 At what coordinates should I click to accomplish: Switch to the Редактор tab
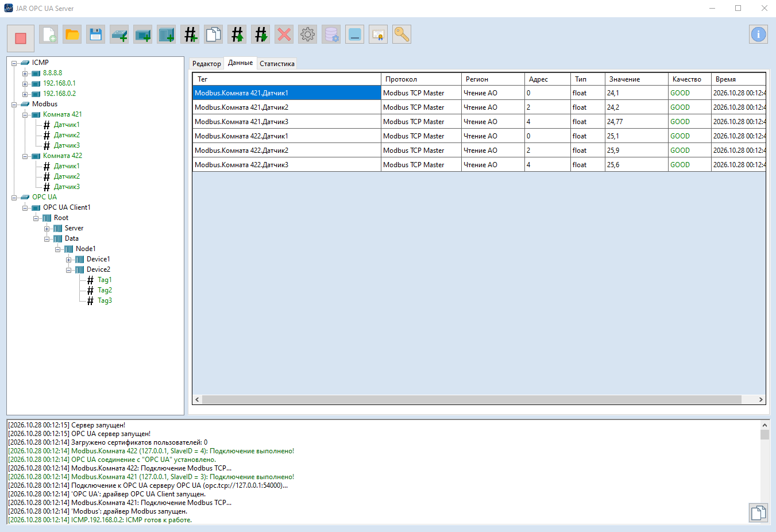pyautogui.click(x=207, y=64)
